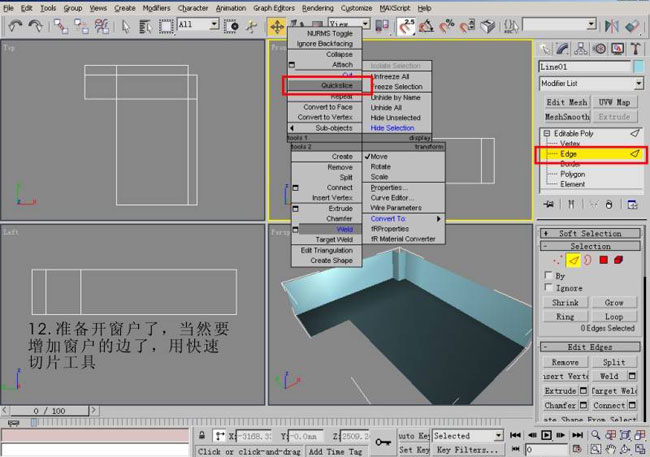650x457 pixels.
Task: Collapse the Selection rollout
Action: pos(590,246)
